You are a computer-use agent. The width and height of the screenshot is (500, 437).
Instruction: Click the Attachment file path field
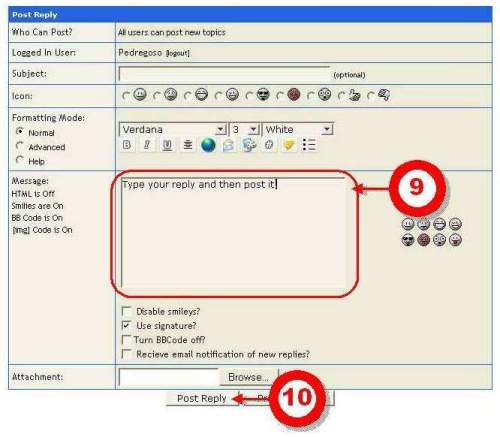pyautogui.click(x=169, y=377)
